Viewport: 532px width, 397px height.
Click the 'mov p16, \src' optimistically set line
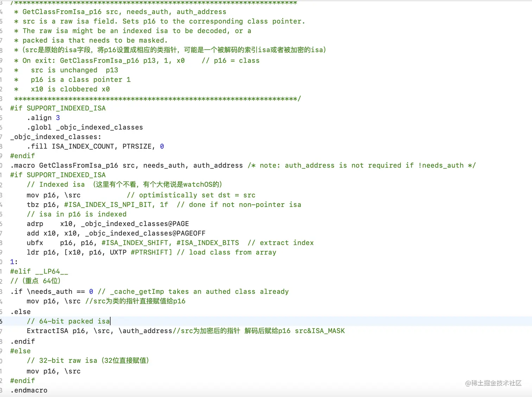click(x=141, y=195)
